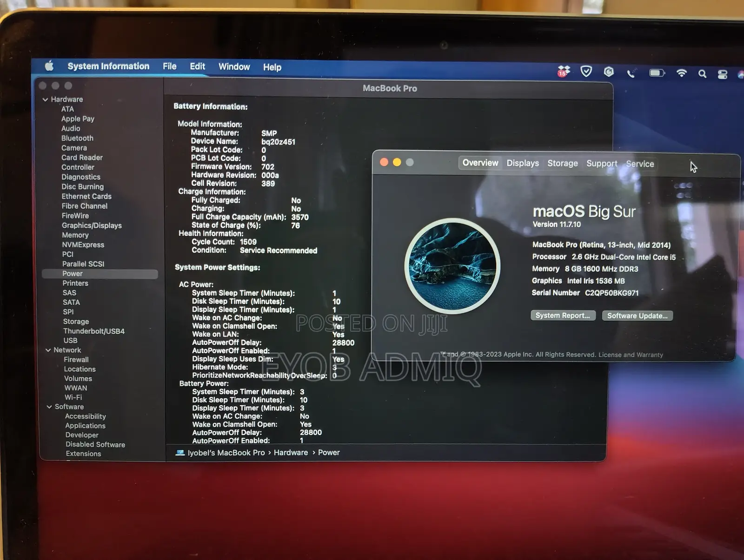
Task: Select Fibre Channel in the sidebar
Action: tap(85, 206)
